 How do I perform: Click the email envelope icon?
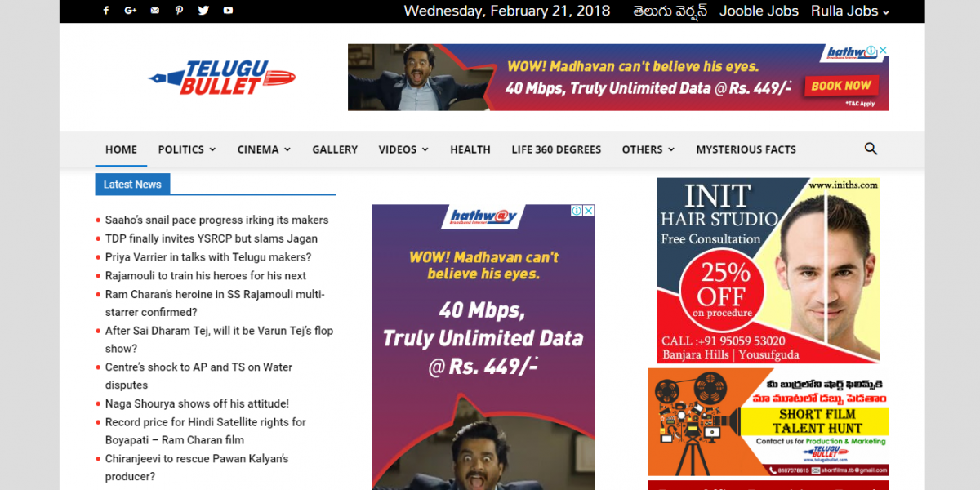[x=154, y=11]
